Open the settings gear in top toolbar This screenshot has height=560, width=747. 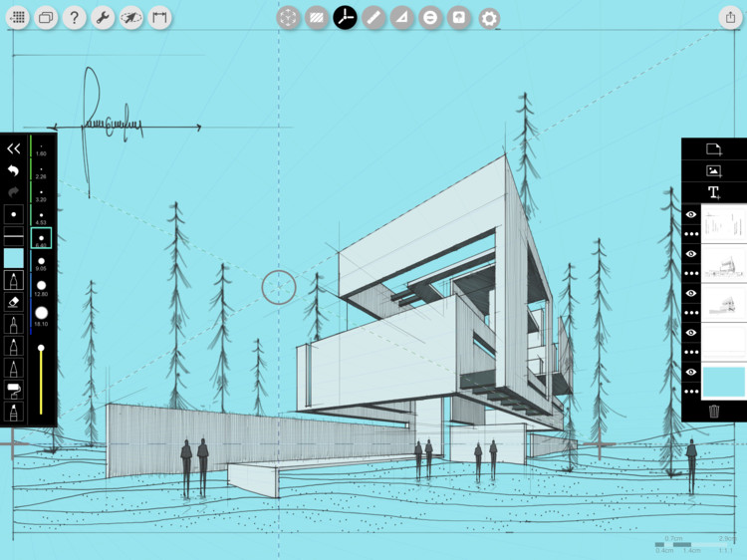(489, 18)
